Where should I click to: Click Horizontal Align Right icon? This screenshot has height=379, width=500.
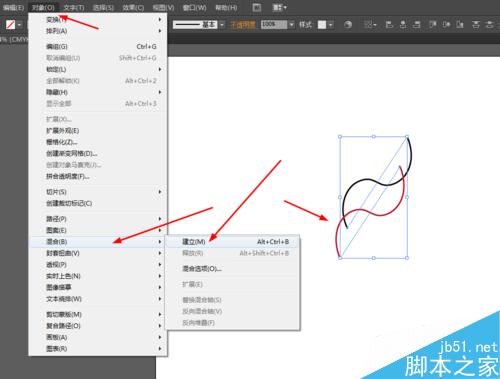pos(416,25)
